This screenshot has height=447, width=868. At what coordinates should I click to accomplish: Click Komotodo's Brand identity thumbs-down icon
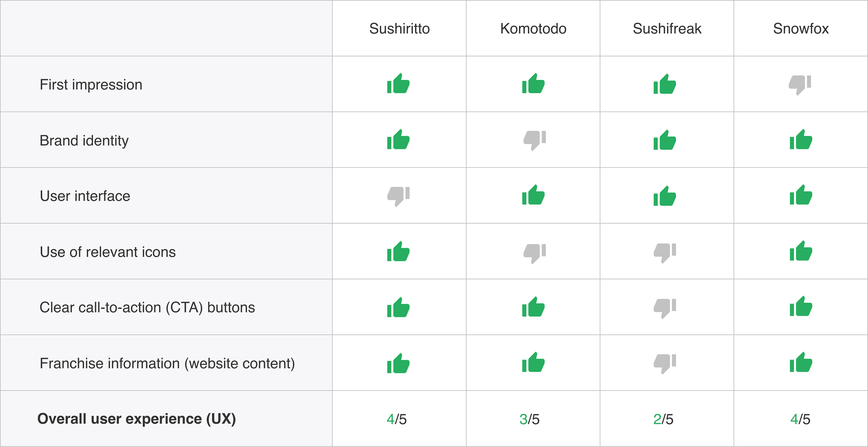coord(535,140)
